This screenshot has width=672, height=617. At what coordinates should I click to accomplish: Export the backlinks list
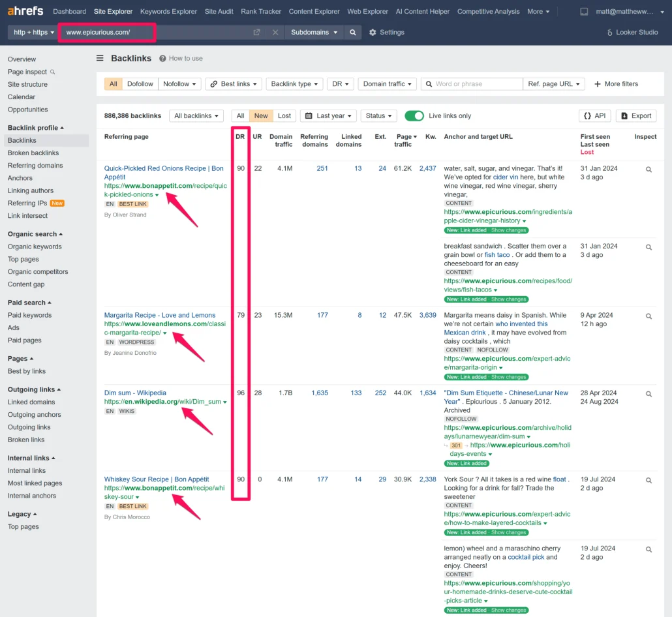636,115
